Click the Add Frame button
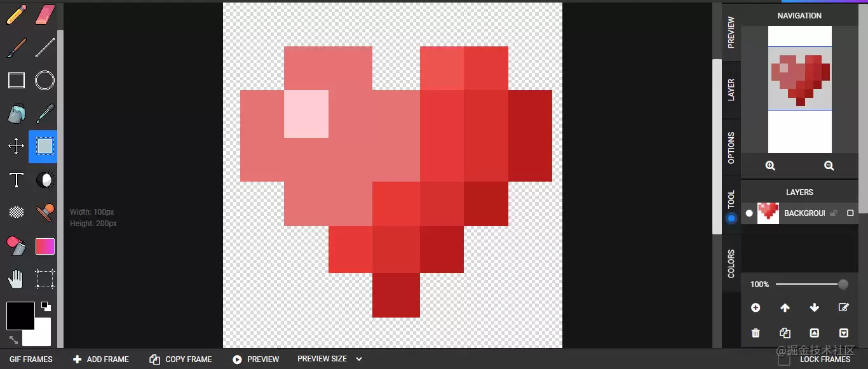Image resolution: width=868 pixels, height=369 pixels. (x=101, y=359)
